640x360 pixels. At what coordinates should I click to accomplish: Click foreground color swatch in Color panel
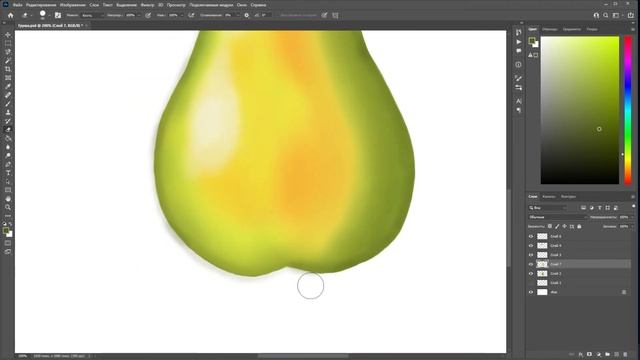[x=531, y=40]
